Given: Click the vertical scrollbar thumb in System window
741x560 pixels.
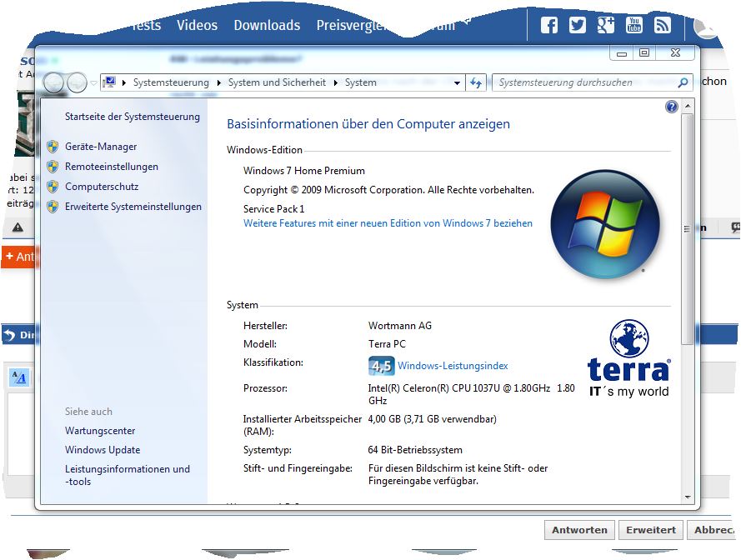Looking at the screenshot, I should [688, 229].
